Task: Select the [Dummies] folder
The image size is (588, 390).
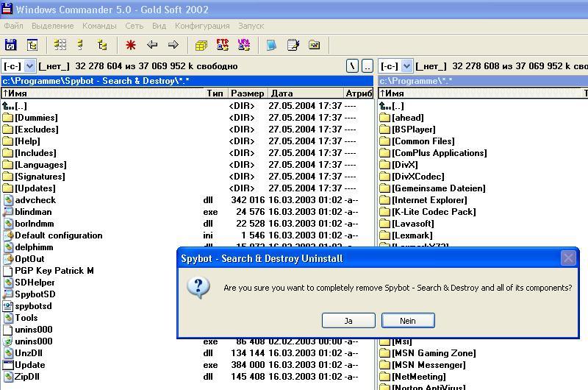Action: point(187,118)
